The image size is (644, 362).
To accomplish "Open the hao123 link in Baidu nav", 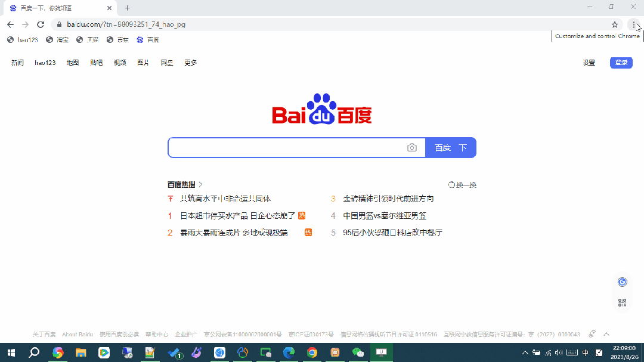I will [45, 63].
